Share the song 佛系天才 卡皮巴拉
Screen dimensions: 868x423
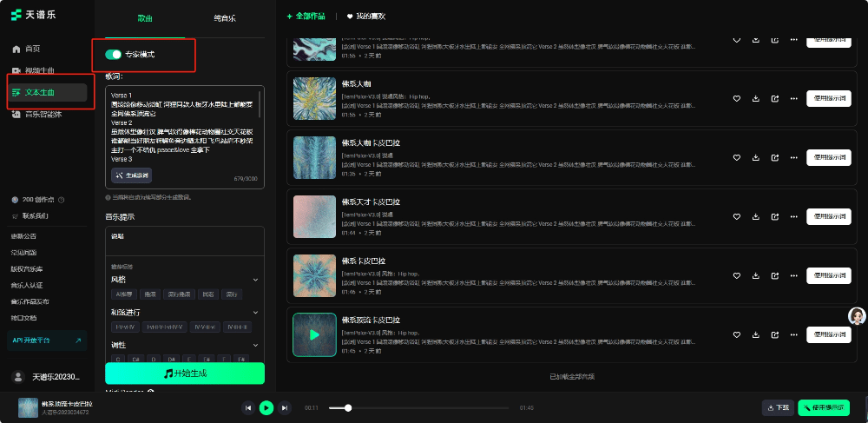click(x=774, y=216)
